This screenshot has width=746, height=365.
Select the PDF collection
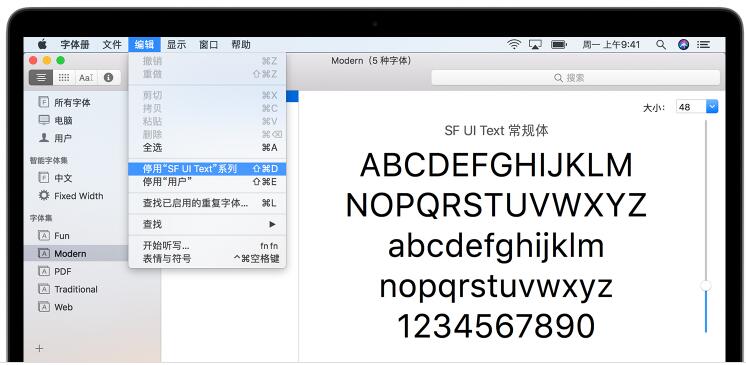[64, 271]
